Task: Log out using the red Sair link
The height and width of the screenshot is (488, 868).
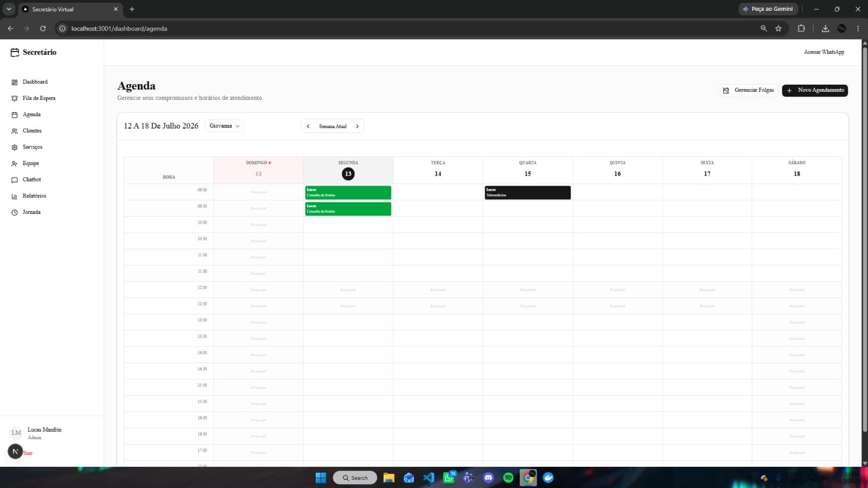Action: coord(28,453)
